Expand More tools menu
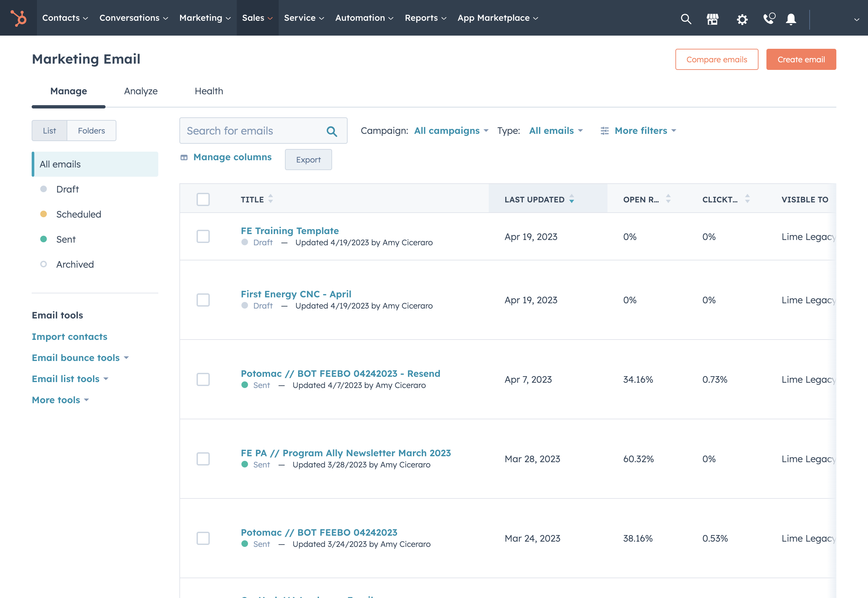Screen dimensions: 868x598 pyautogui.click(x=60, y=400)
